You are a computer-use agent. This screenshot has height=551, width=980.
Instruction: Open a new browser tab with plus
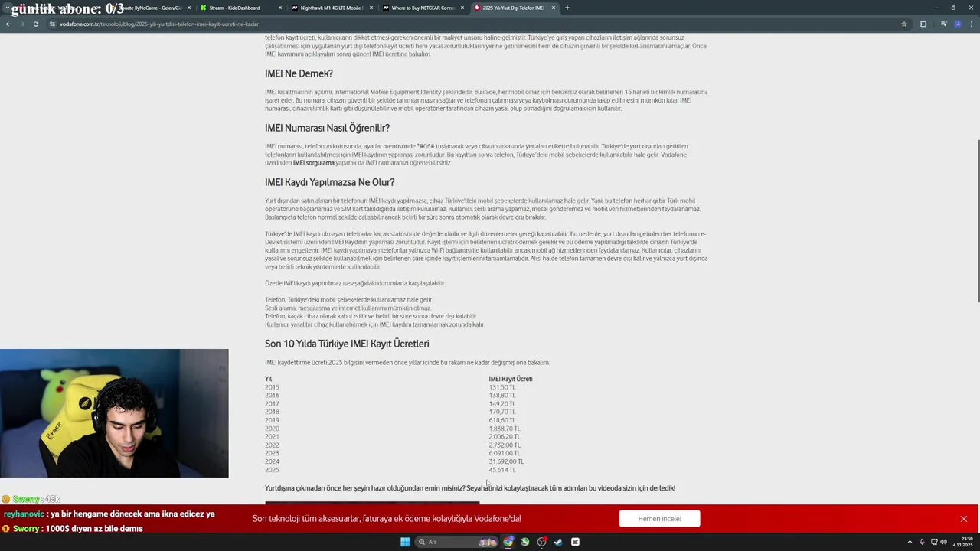567,8
